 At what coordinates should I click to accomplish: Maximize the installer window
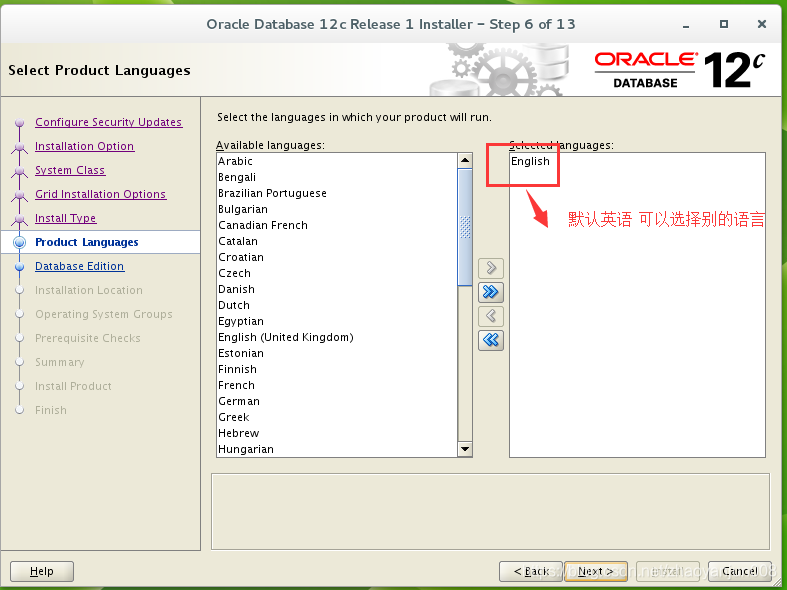724,24
